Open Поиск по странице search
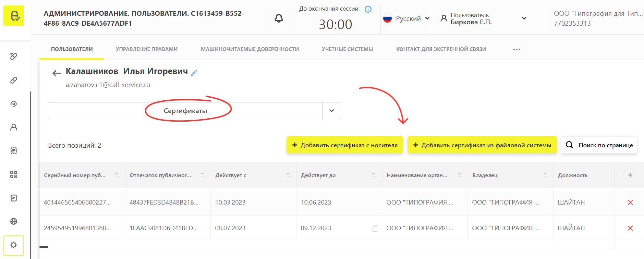The image size is (644, 259). (599, 145)
